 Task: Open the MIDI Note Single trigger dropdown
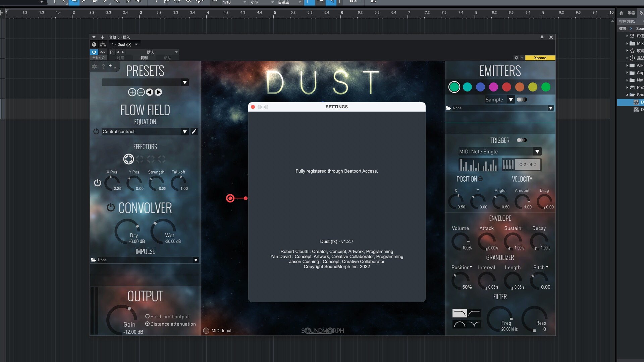[x=537, y=152]
